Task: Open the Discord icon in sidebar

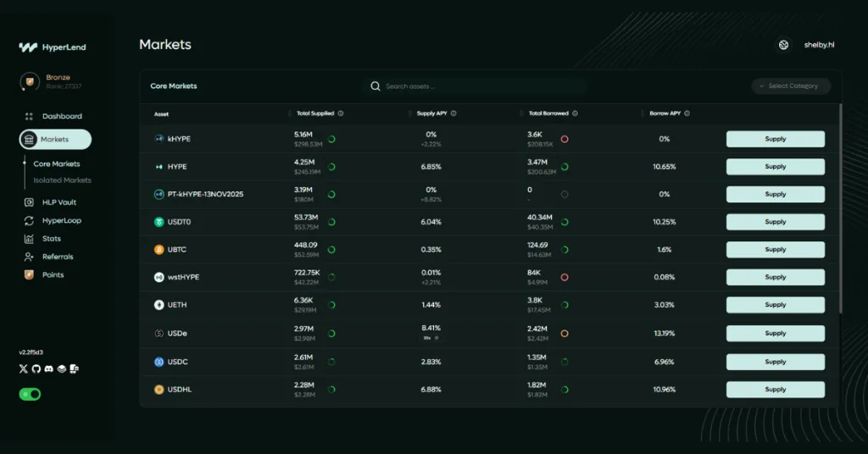Action: click(48, 368)
